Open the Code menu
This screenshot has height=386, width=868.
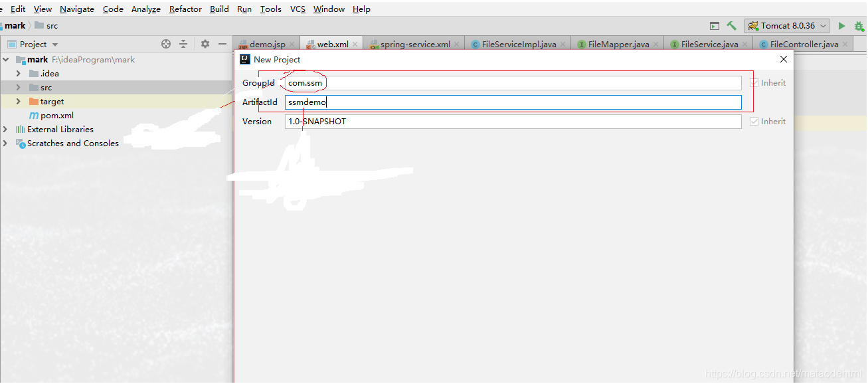coord(113,9)
